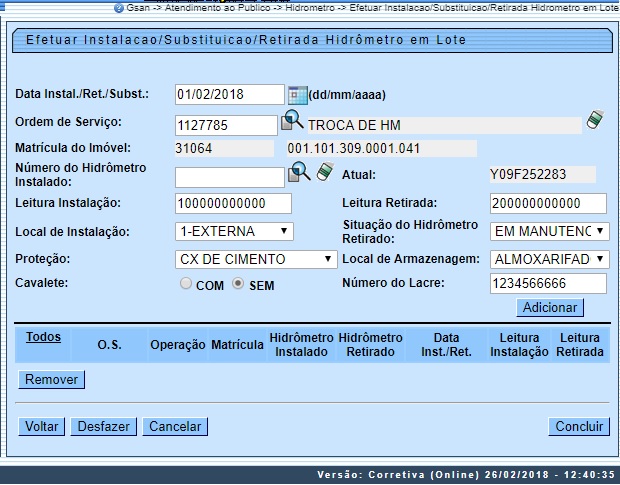The image size is (620, 485).
Task: Click the Adicionar button
Action: (549, 307)
